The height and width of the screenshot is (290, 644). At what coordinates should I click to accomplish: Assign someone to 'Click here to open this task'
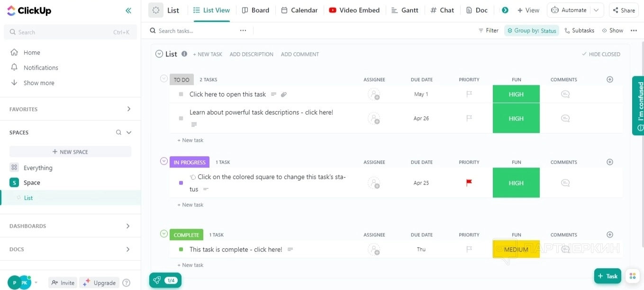[x=374, y=94]
